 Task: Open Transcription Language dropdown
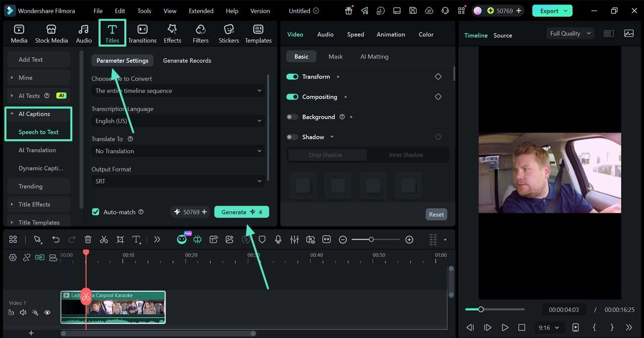click(x=178, y=121)
